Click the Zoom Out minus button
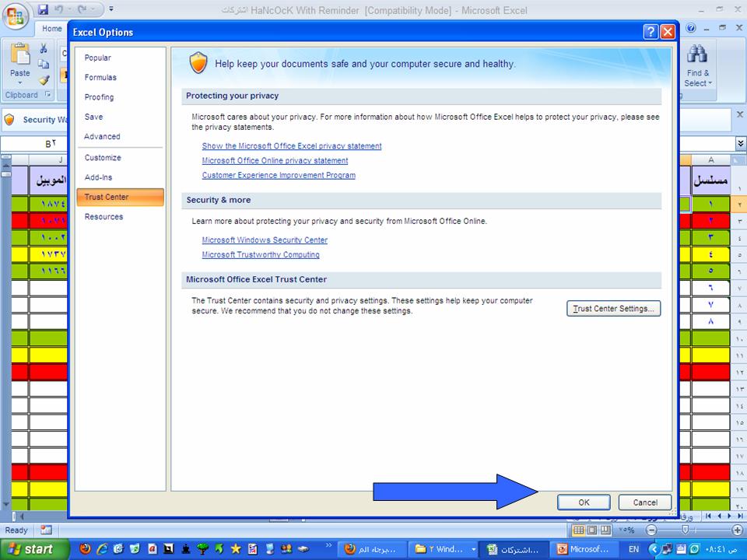Image resolution: width=747 pixels, height=560 pixels. [x=651, y=530]
